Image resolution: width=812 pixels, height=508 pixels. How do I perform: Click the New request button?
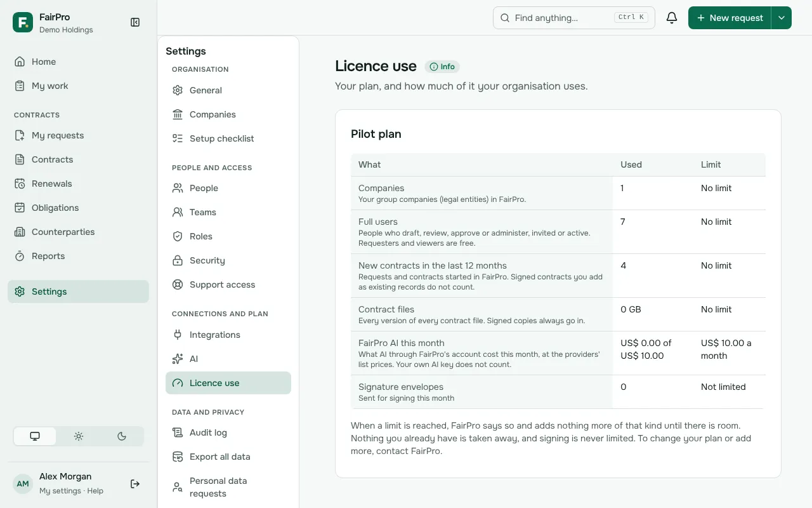(x=730, y=18)
